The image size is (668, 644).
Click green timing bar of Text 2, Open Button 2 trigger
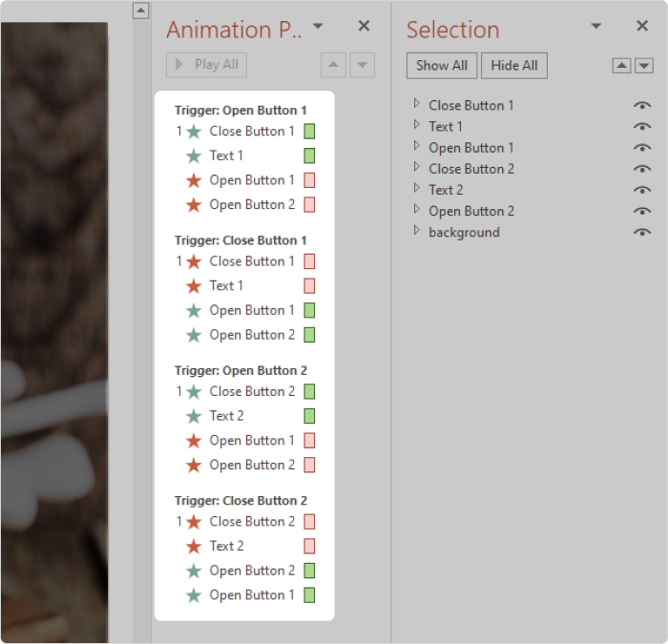(x=309, y=416)
